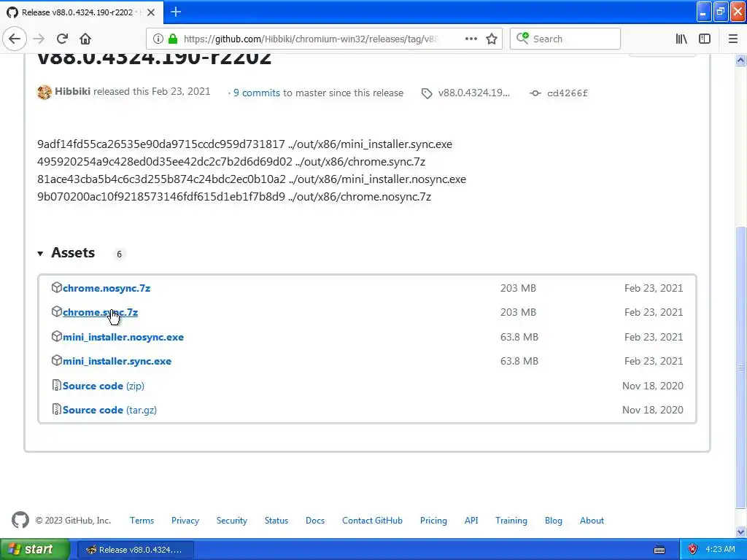Go back to the previous page
The height and width of the screenshot is (560, 747).
click(x=15, y=39)
